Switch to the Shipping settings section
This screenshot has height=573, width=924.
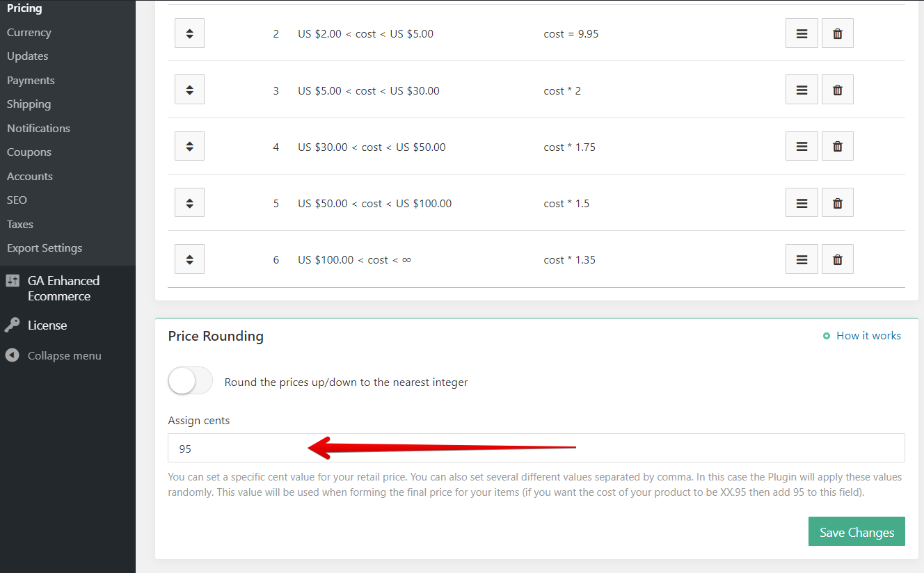pos(29,104)
